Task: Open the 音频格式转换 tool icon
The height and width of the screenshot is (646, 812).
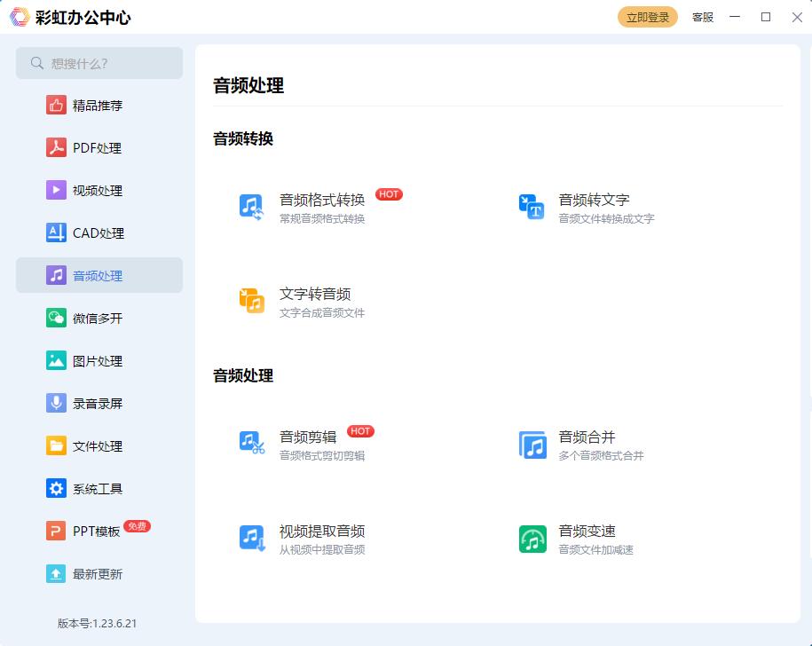Action: pos(251,204)
